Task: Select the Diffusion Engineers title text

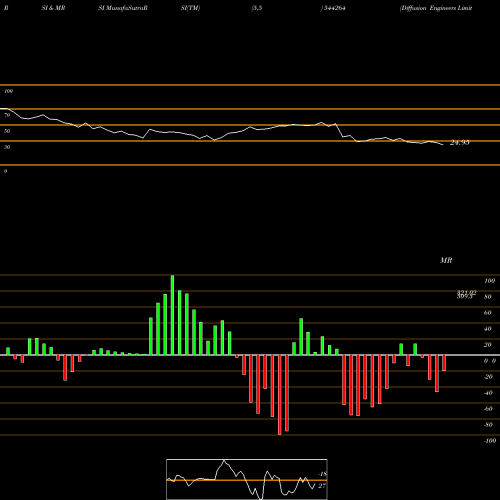Action: click(x=436, y=8)
